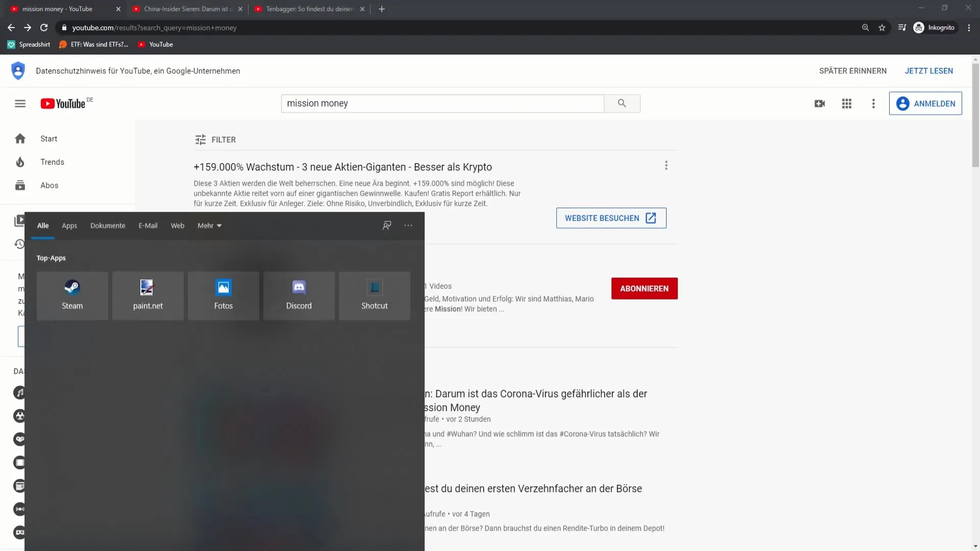This screenshot has width=980, height=551.
Task: Click WEBSITE BESUCHEN button
Action: pos(611,218)
